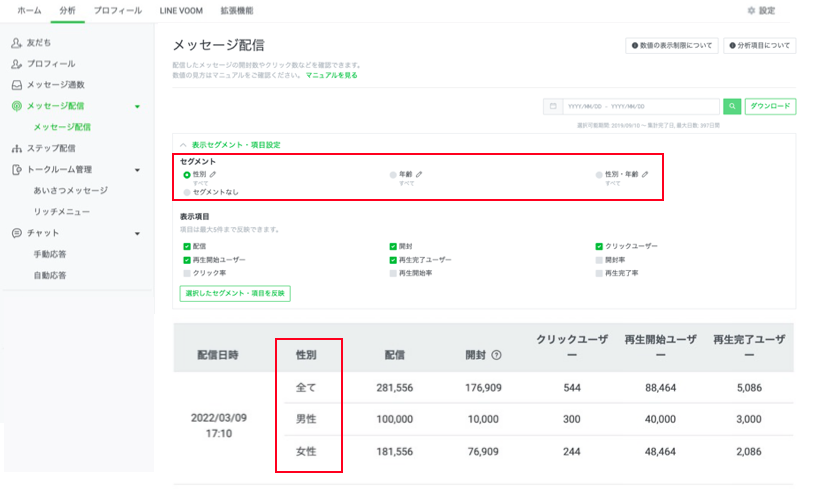Collapse the 表示セグメント・項目設定 panel
This screenshot has width=818, height=489.
point(183,145)
